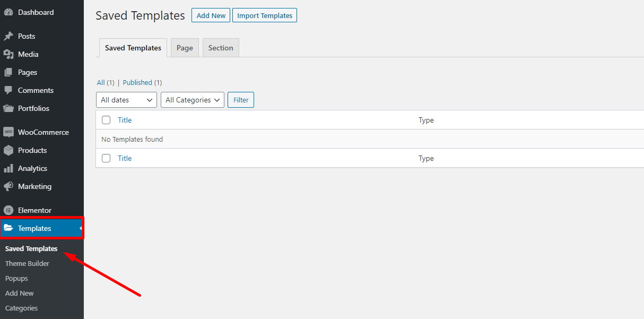Click the 'No Templates found' message
644x319 pixels.
pyautogui.click(x=132, y=139)
